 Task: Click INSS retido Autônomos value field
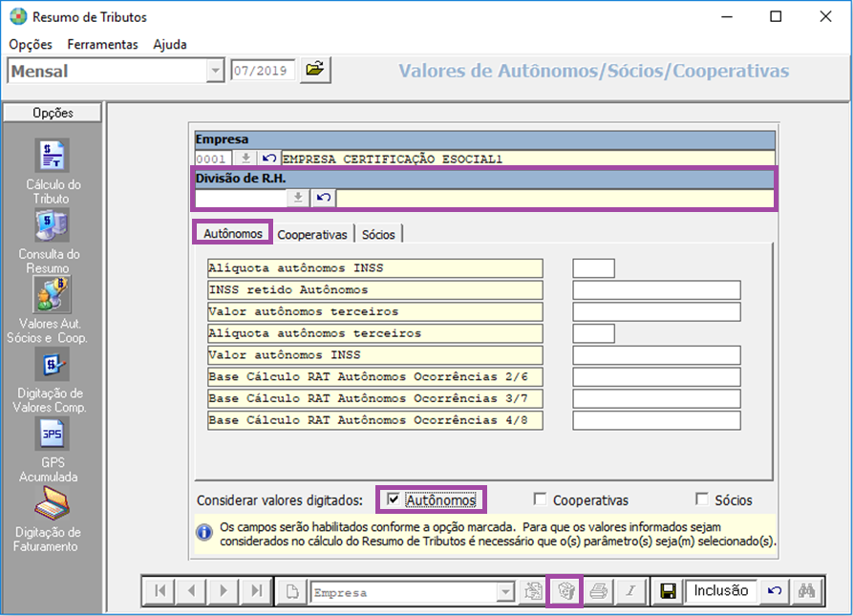click(656, 289)
